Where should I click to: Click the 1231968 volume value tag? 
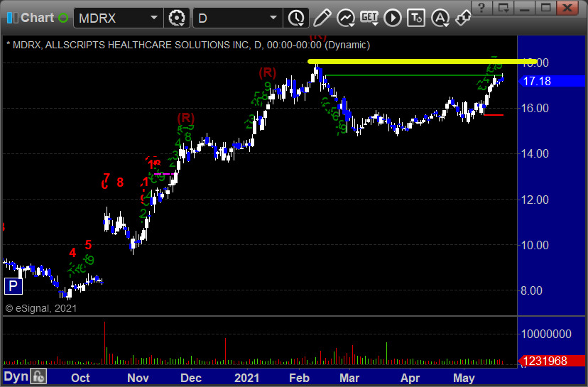pyautogui.click(x=552, y=361)
